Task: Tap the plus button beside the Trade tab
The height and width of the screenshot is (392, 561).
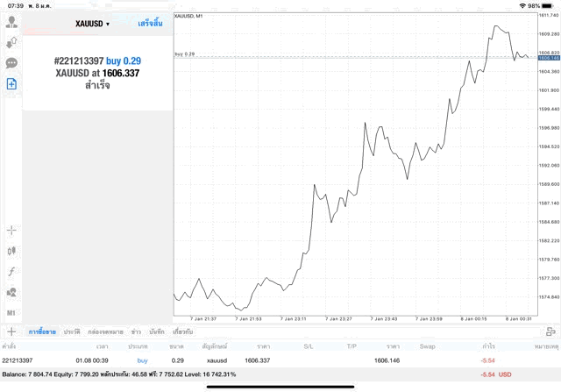Action: coord(11,331)
